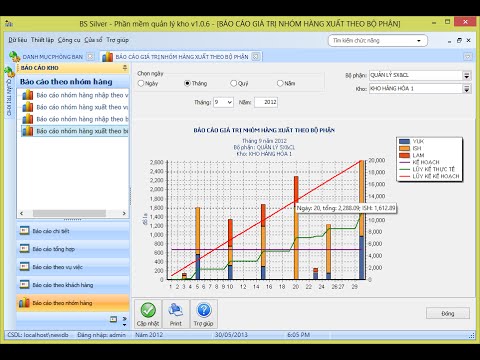Open Báo cáo theo vụ việc icon
480x360 pixels.
(24, 267)
